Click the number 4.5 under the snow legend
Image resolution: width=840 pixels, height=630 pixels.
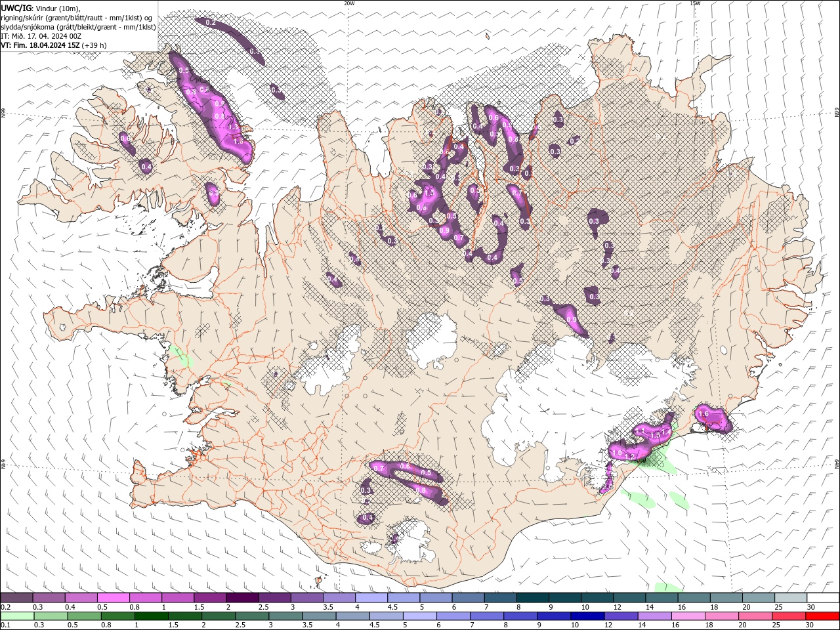392,607
